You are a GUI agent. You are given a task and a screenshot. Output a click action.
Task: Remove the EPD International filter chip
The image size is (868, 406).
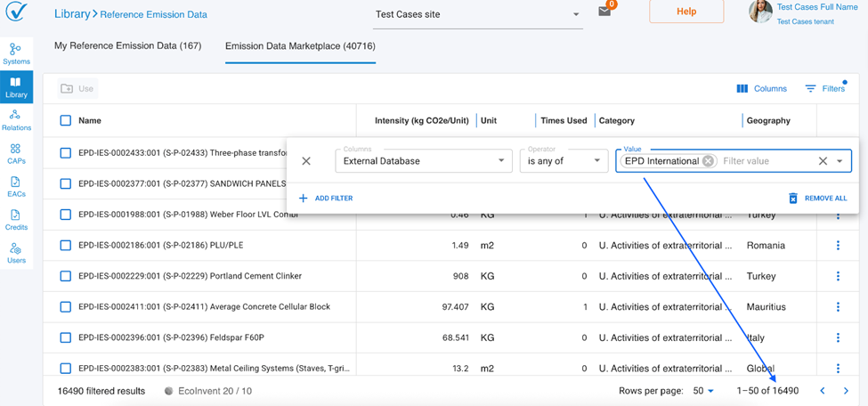point(708,161)
